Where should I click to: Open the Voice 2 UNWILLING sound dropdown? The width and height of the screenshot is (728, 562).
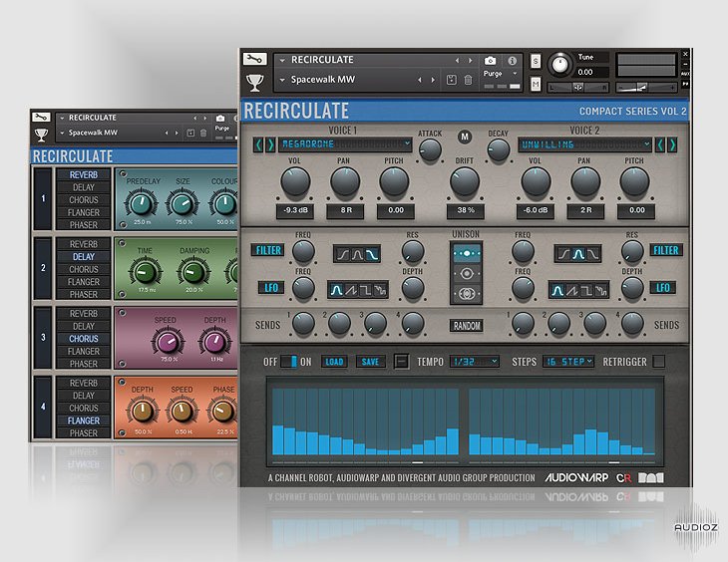click(x=584, y=144)
